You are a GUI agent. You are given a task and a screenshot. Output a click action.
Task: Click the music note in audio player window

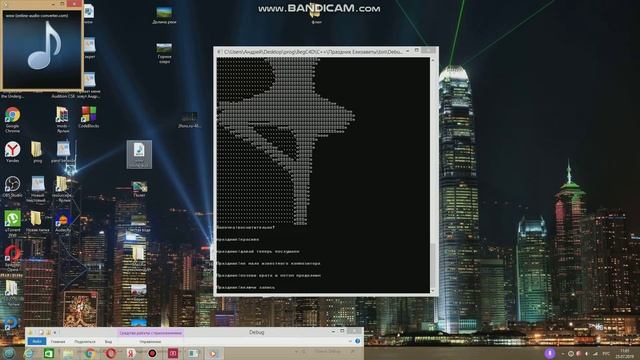(45, 46)
